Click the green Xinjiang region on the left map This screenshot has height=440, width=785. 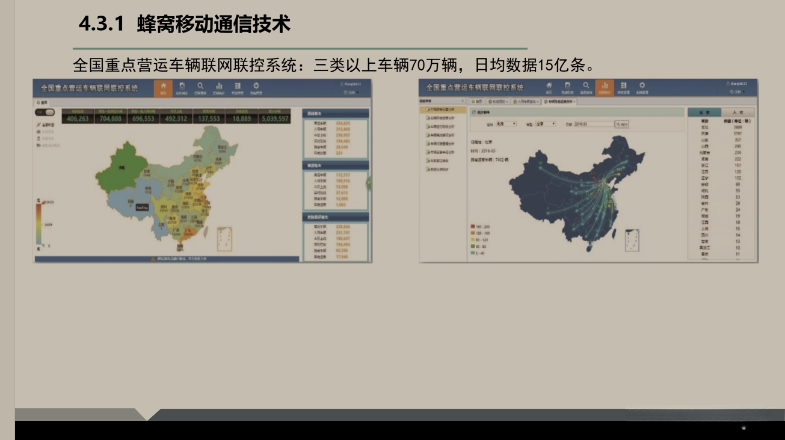pyautogui.click(x=121, y=168)
